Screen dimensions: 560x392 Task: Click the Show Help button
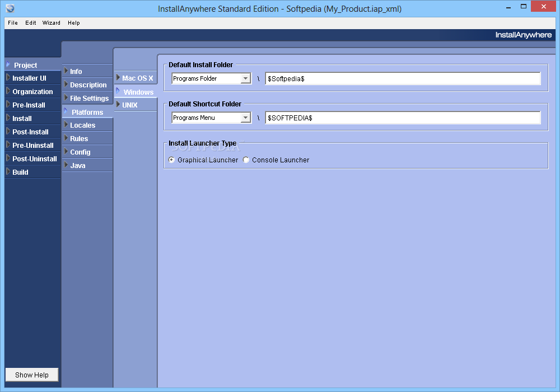coord(32,375)
